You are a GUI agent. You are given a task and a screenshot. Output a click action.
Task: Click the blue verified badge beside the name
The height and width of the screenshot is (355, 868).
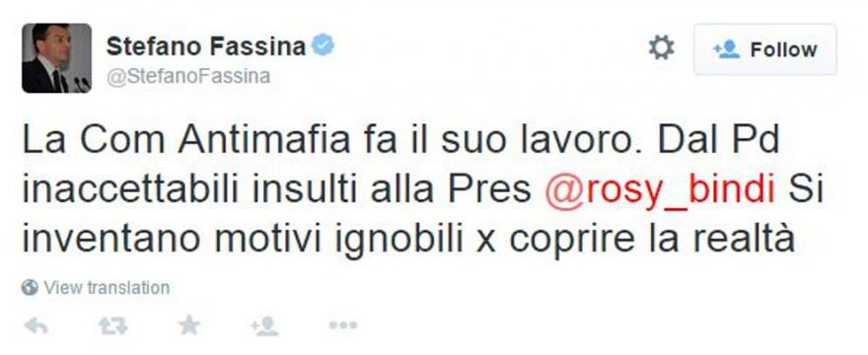click(x=323, y=46)
